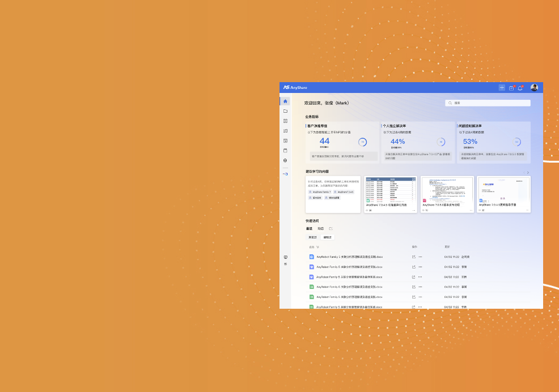Open the notification bell

click(x=520, y=88)
